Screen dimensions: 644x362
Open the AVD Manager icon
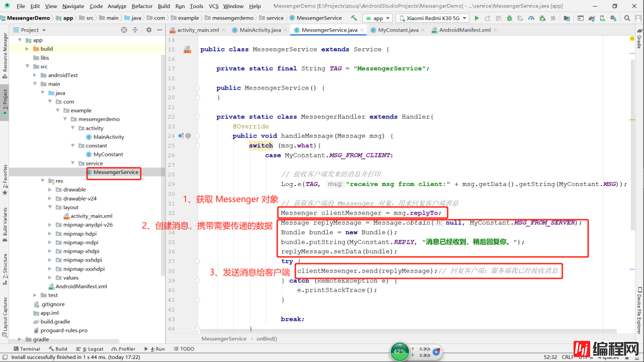[x=603, y=18]
